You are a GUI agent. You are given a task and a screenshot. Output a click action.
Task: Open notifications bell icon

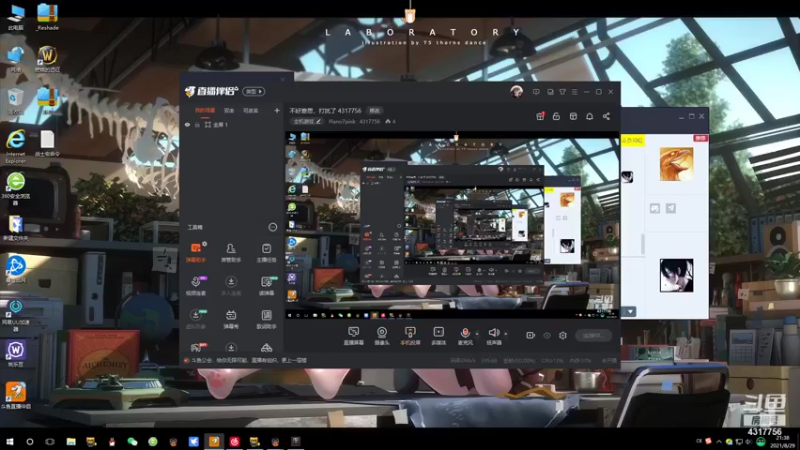pyautogui.click(x=589, y=116)
